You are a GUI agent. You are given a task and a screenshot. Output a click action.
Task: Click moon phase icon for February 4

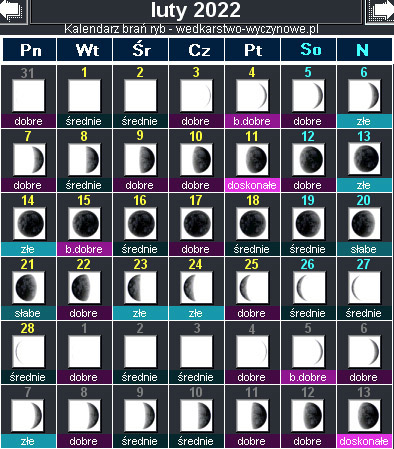point(252,96)
